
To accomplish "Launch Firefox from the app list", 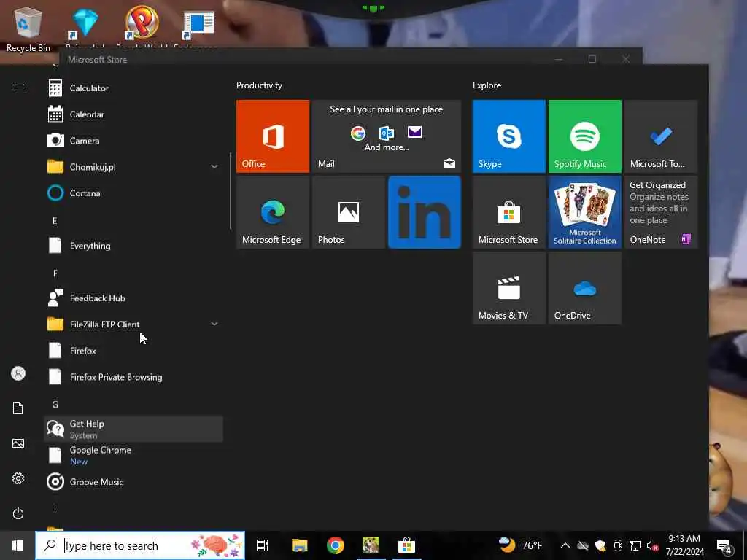I will 133,351.
